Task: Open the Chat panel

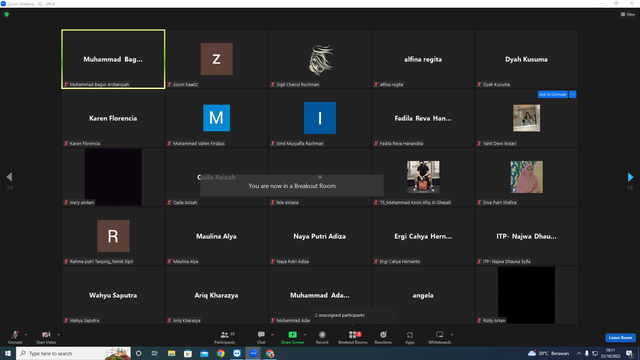Action: [261, 337]
